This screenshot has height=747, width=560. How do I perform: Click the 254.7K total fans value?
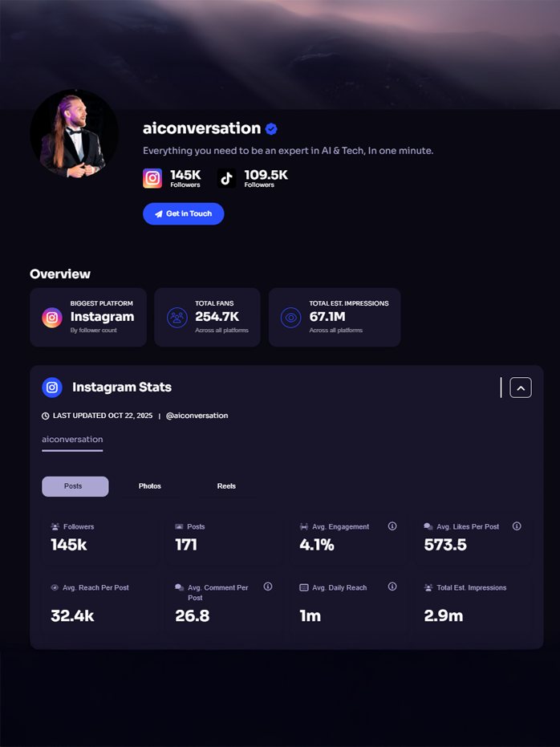tap(217, 317)
